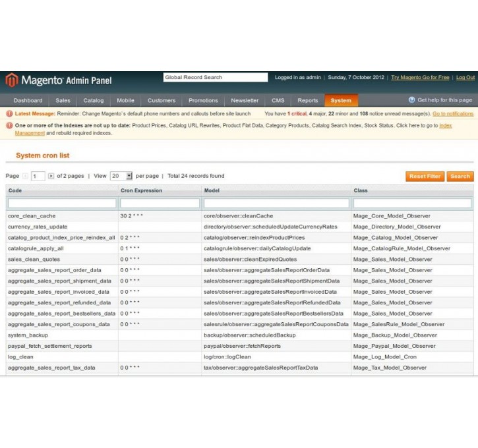This screenshot has height=448, width=478.
Task: Click the Log Out link
Action: click(x=465, y=77)
